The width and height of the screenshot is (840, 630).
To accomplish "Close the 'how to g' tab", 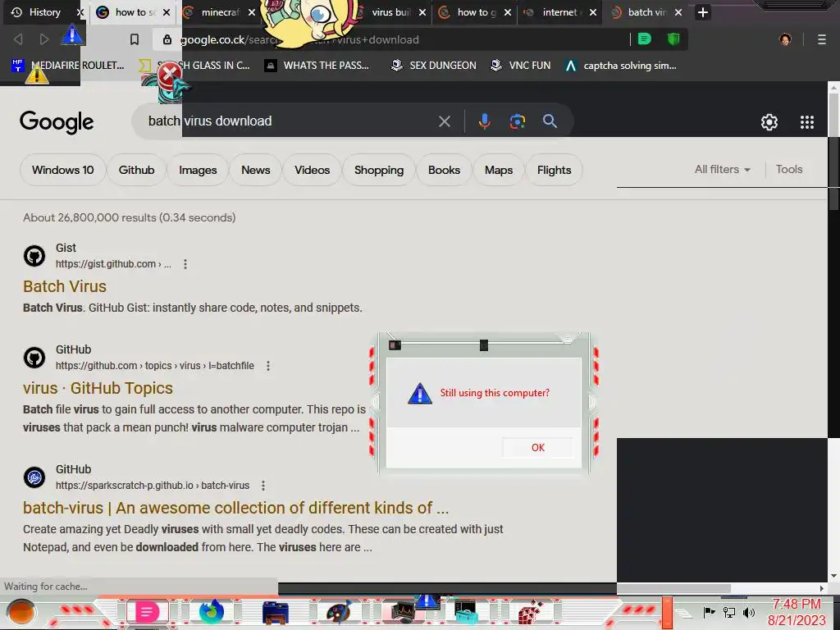I will [x=507, y=12].
